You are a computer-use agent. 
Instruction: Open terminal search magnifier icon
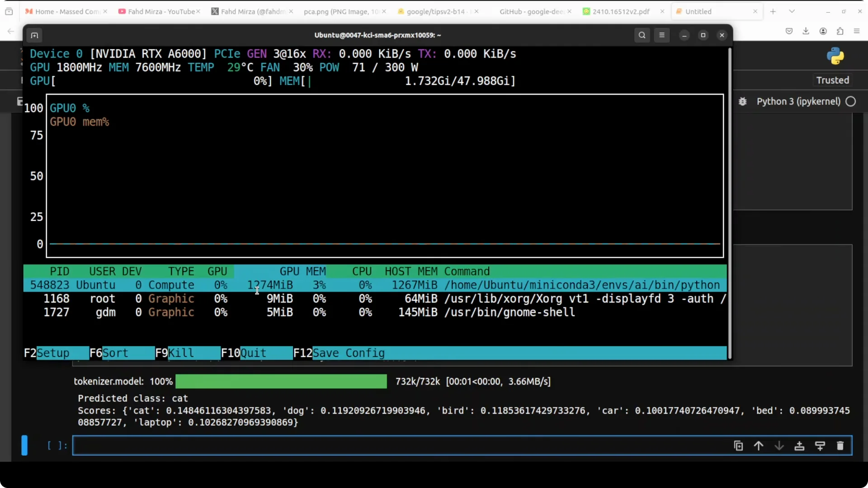(642, 35)
